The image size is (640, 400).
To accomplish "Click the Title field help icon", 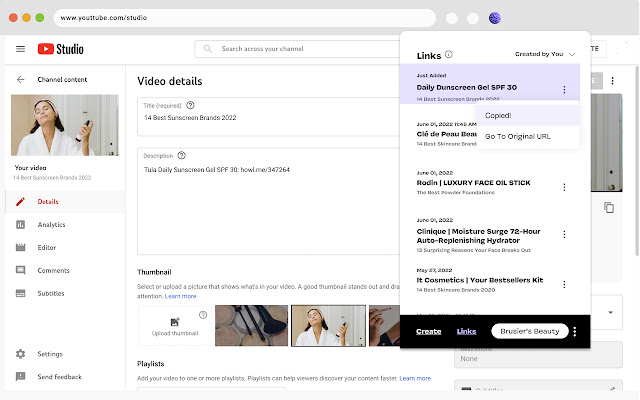I will tap(190, 104).
